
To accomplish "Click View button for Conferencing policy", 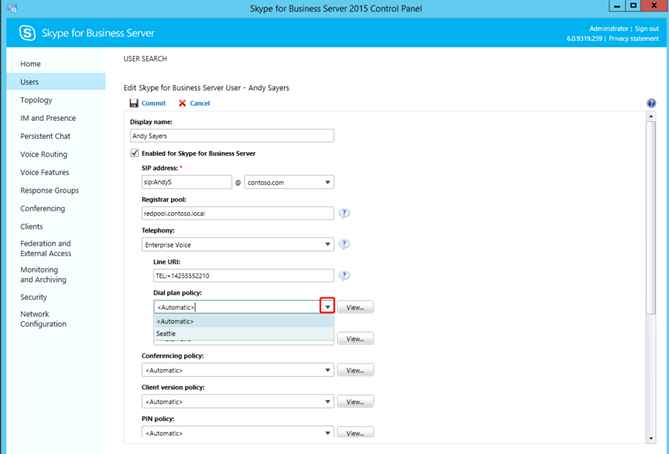I will pos(355,370).
